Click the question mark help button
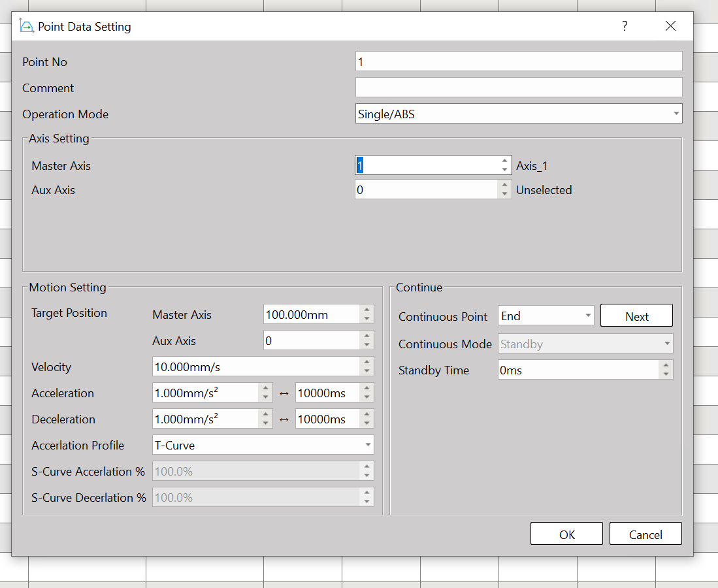This screenshot has height=588, width=718. 625,26
